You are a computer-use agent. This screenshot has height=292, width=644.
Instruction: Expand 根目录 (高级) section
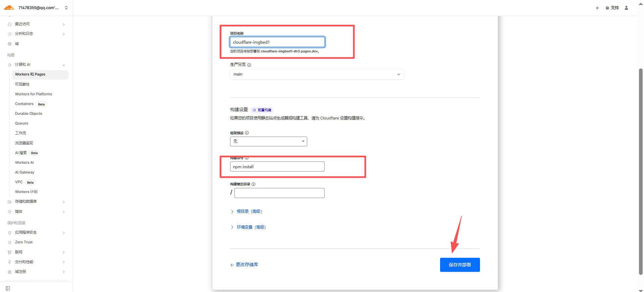[x=246, y=211]
